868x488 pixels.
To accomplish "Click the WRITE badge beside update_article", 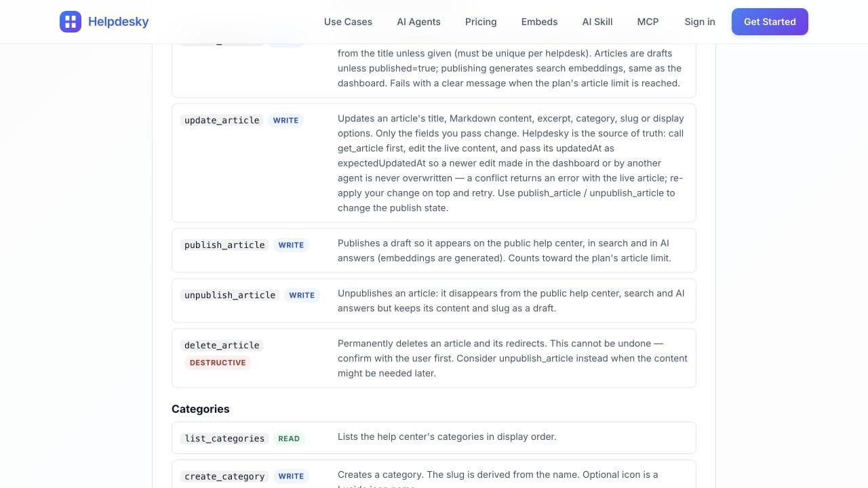I will [x=285, y=120].
